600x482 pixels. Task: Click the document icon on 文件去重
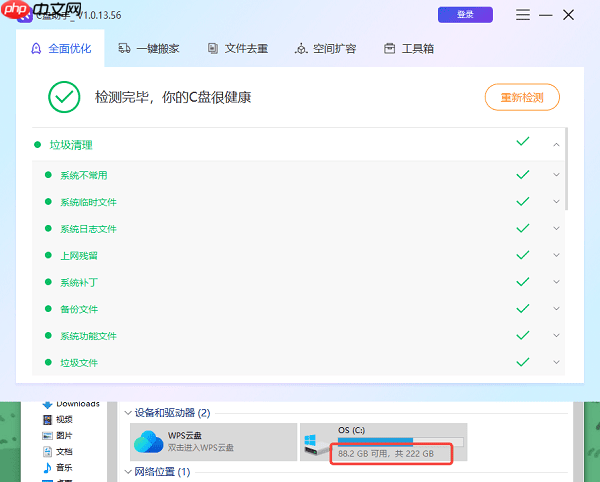(x=213, y=48)
